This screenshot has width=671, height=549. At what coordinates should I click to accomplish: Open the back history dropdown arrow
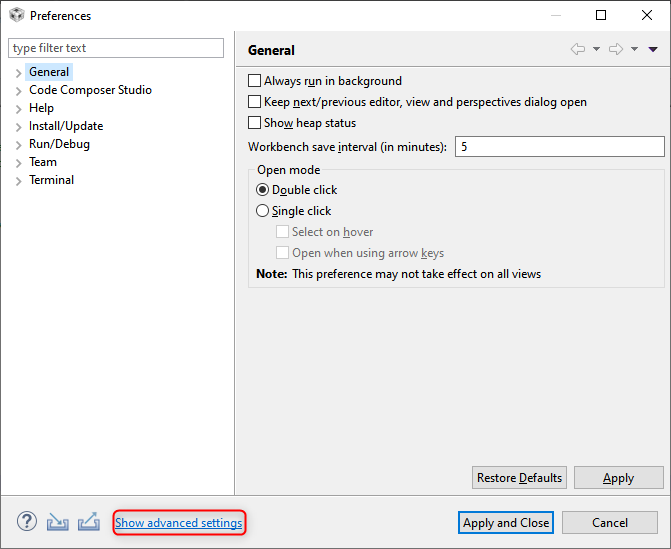click(596, 49)
